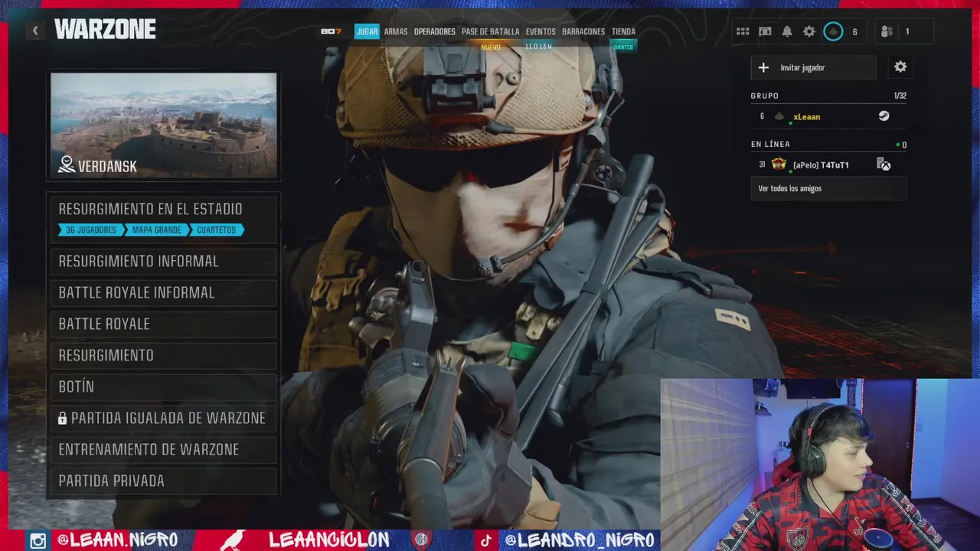
Task: Select Partida Igualada de Warzone
Action: (163, 419)
